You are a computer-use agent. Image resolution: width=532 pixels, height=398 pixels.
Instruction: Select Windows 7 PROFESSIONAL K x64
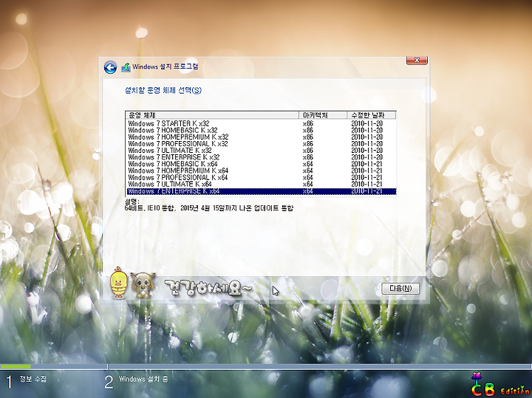(x=261, y=177)
